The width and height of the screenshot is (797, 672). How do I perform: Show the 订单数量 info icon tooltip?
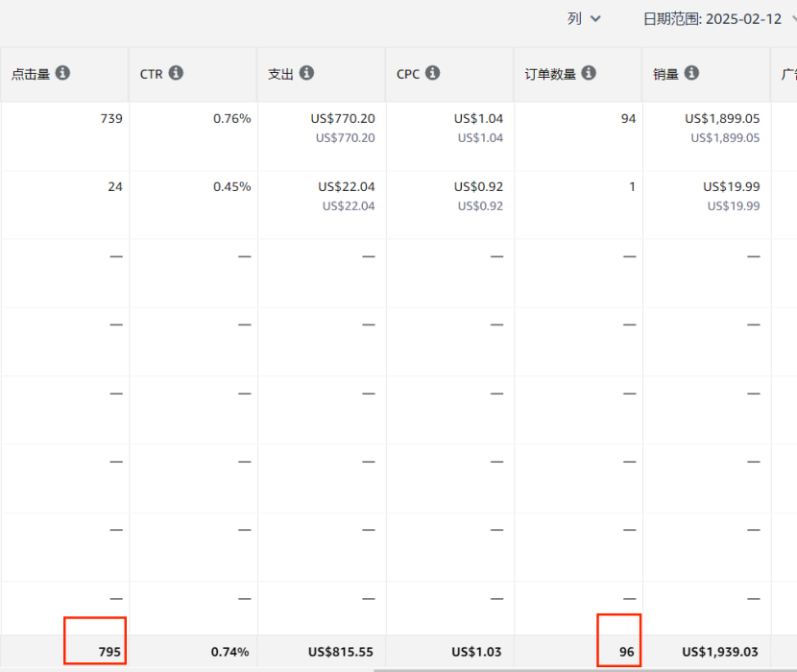(589, 73)
